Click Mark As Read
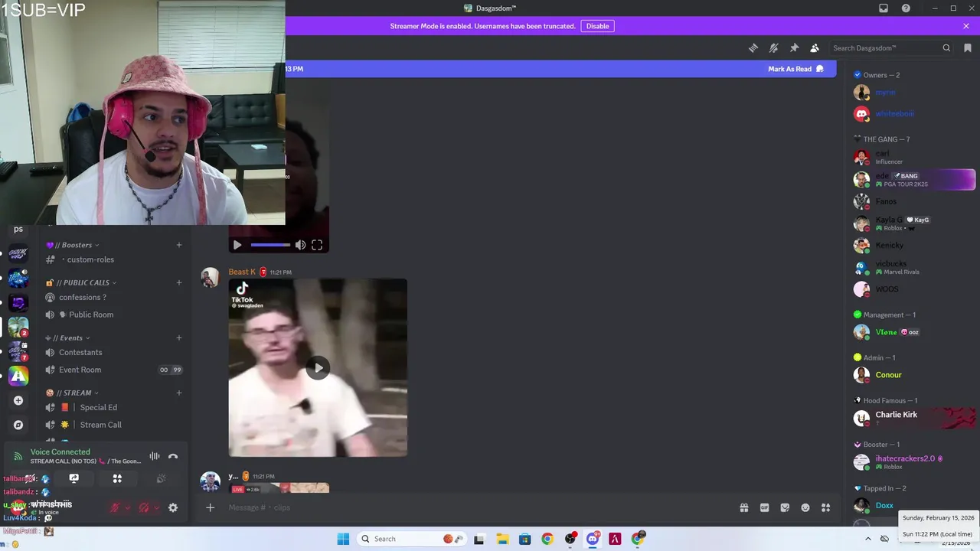The height and width of the screenshot is (551, 980). [795, 69]
